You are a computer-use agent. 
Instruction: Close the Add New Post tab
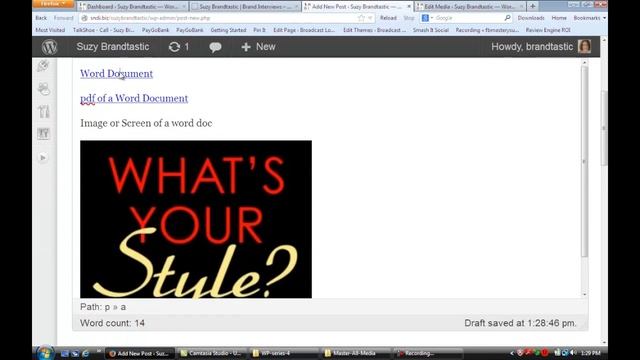(409, 7)
